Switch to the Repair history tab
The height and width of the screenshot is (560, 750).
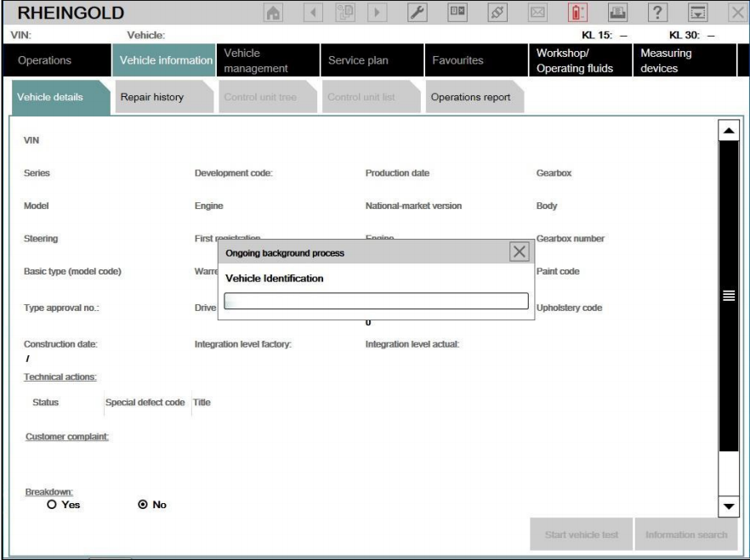click(x=164, y=97)
